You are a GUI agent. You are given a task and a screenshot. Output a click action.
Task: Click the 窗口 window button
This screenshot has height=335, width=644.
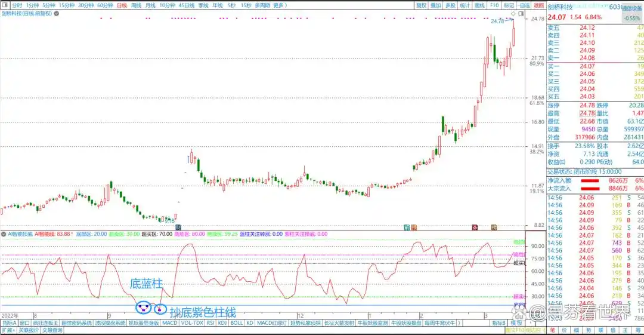24,323
